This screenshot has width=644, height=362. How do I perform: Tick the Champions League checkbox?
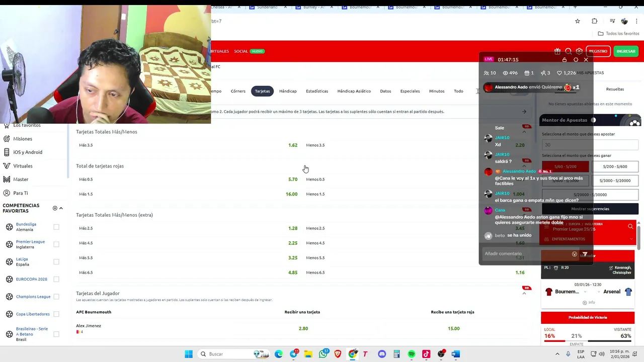(x=56, y=297)
